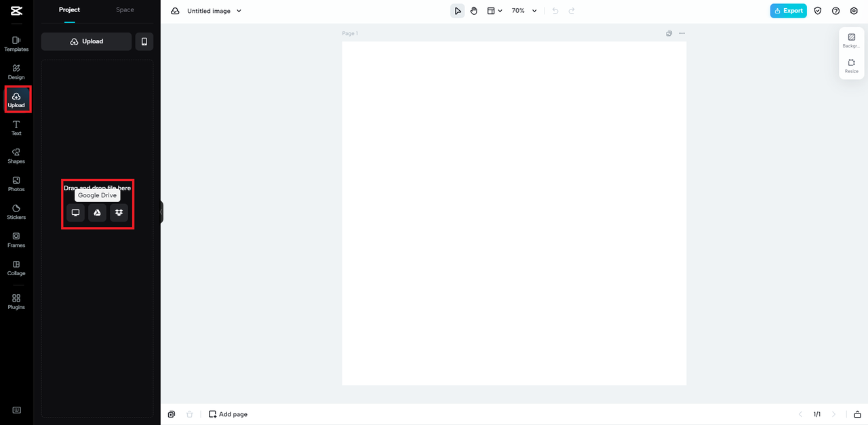The image size is (868, 425).
Task: Open the Text panel
Action: [16, 128]
